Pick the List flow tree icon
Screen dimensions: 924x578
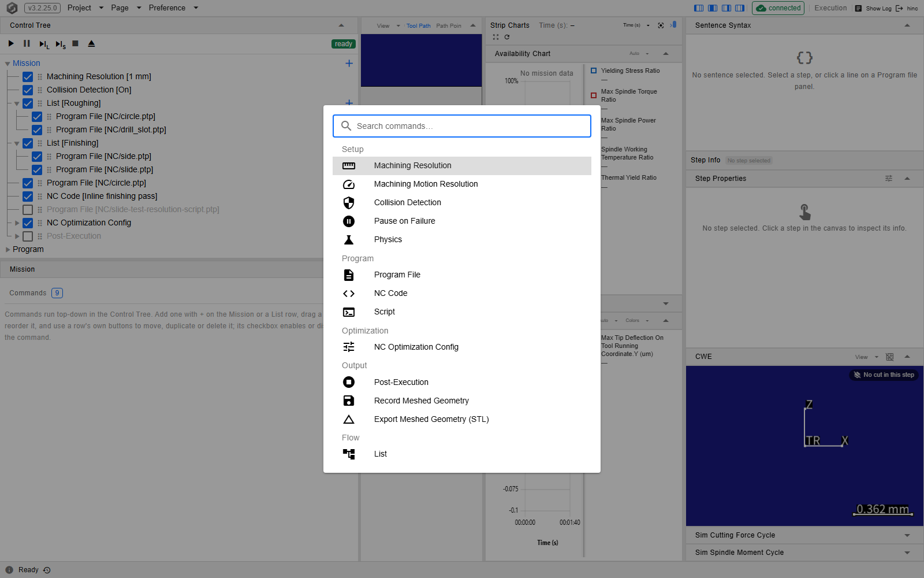[349, 454]
